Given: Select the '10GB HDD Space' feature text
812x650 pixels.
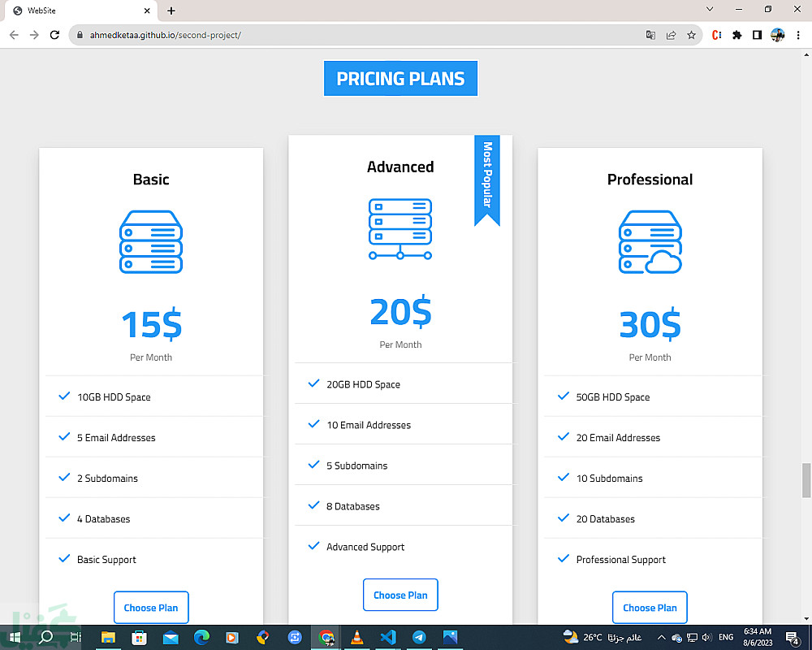Looking at the screenshot, I should (114, 397).
